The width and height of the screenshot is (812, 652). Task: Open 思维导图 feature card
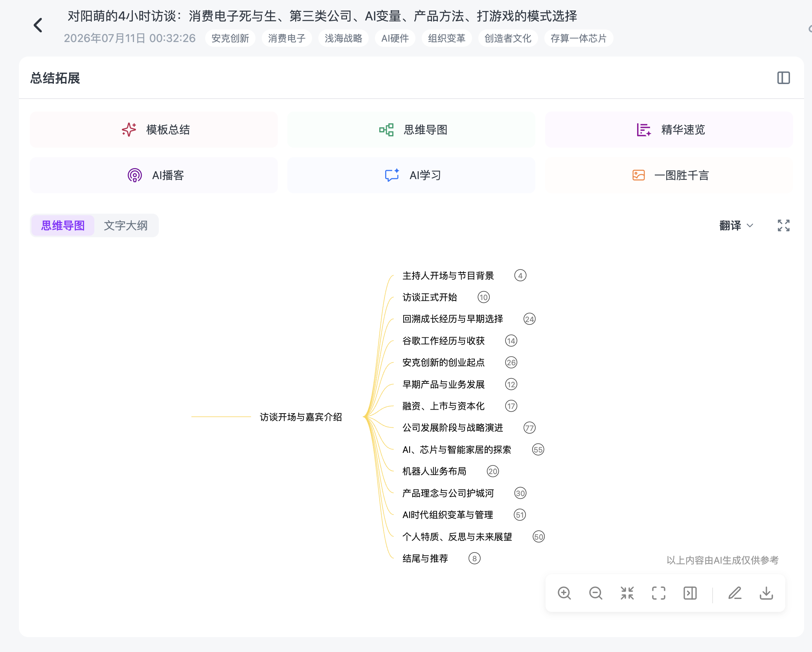pyautogui.click(x=411, y=130)
